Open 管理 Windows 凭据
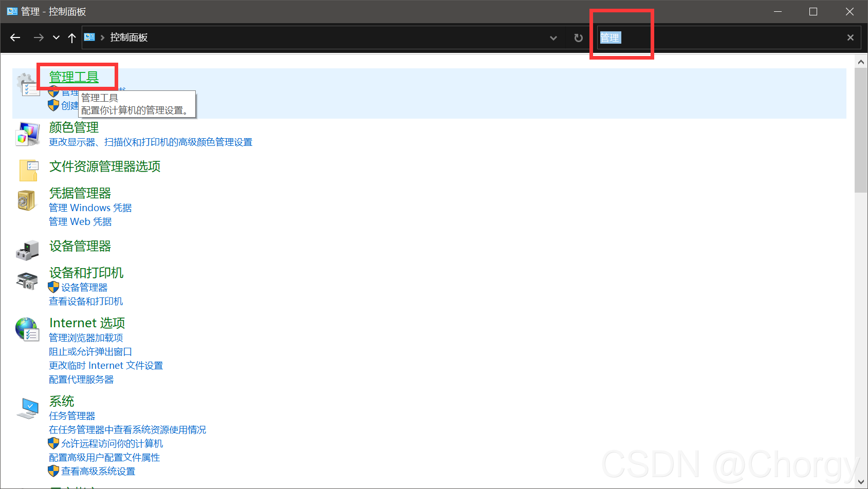Image resolution: width=868 pixels, height=489 pixels. click(90, 208)
